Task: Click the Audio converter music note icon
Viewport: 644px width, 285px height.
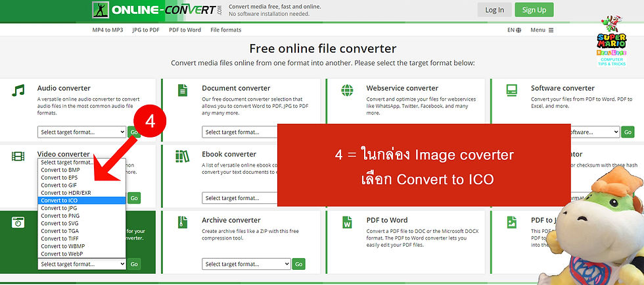Action: pyautogui.click(x=18, y=90)
